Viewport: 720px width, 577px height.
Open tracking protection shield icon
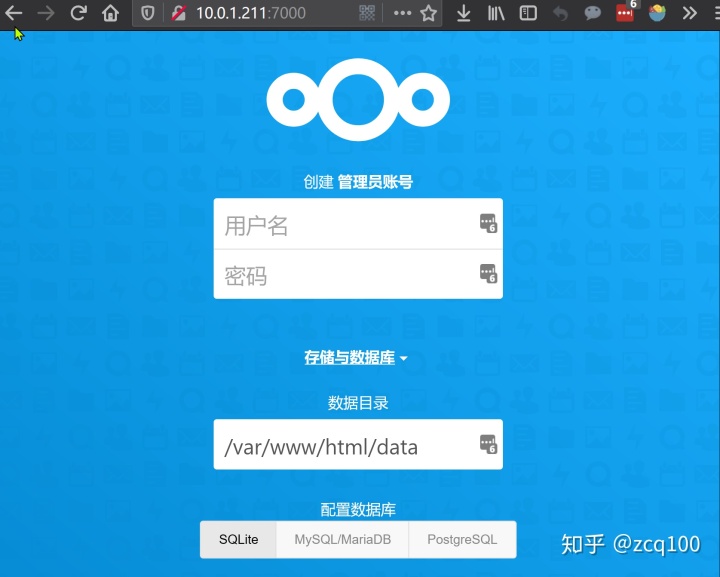coord(147,13)
